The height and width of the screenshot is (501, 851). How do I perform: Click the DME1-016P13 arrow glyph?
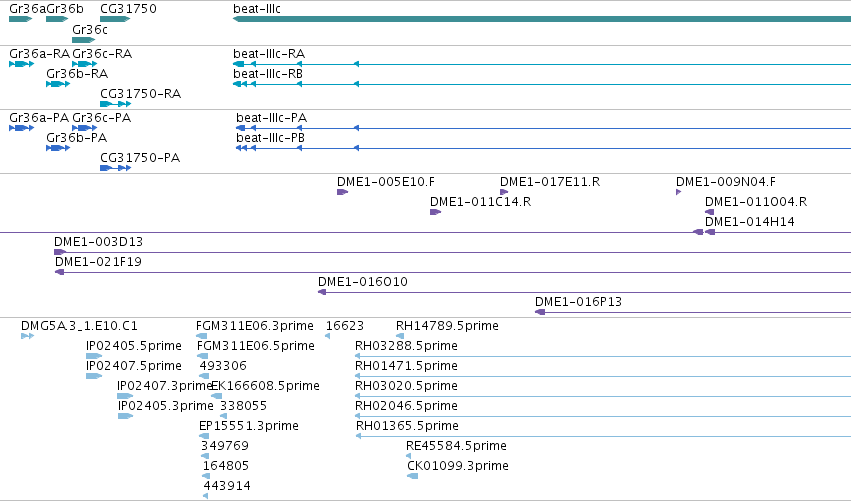tap(540, 312)
